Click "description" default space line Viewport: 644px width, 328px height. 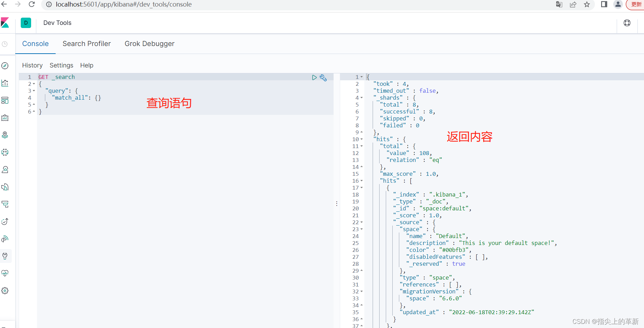(x=482, y=243)
